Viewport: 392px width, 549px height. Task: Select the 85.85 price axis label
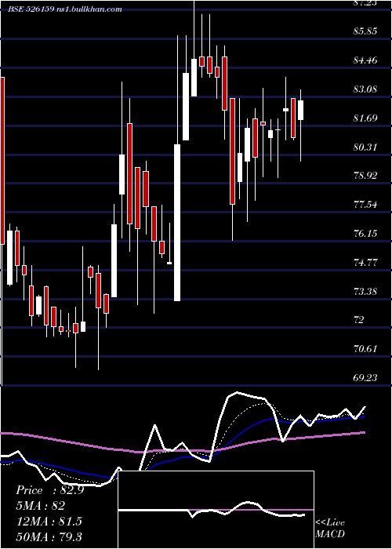click(x=365, y=31)
